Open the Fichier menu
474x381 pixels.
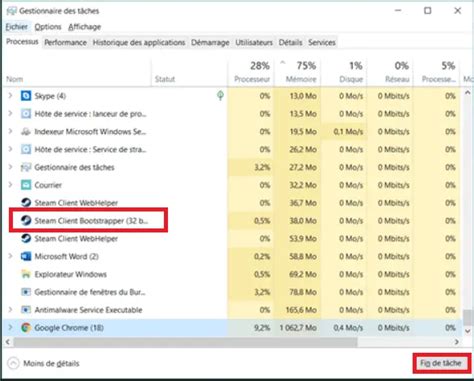click(x=17, y=27)
